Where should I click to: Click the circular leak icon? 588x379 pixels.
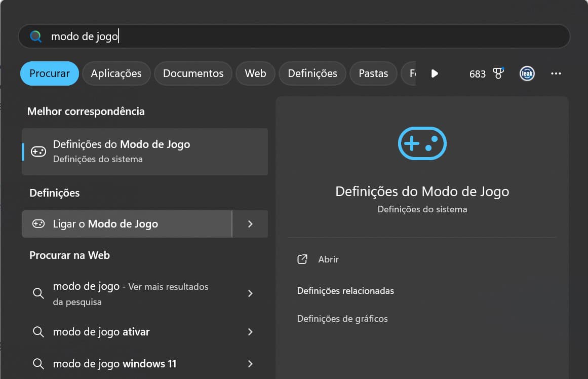[x=527, y=73]
